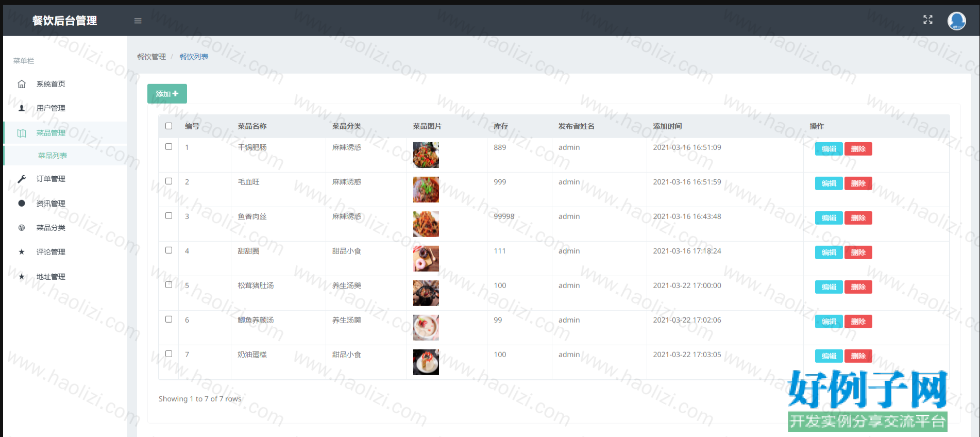This screenshot has height=437, width=980.
Task: Edit the 奶油蛋糕 row
Action: click(829, 356)
